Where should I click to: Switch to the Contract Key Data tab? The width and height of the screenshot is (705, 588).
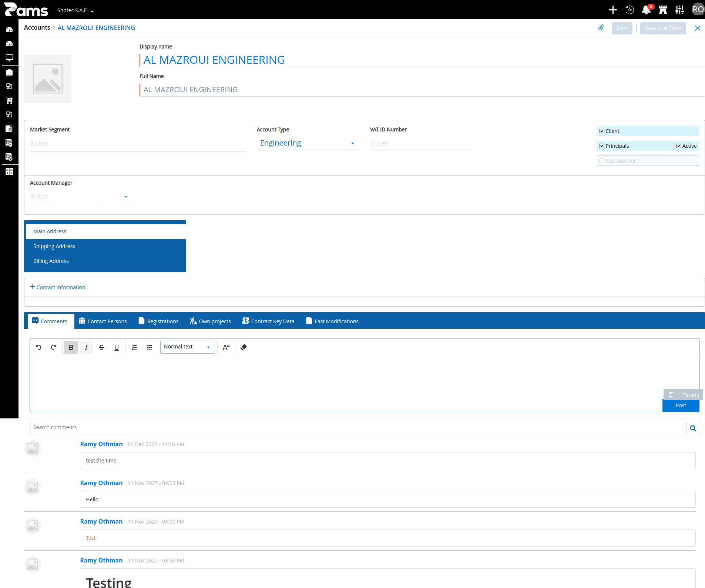(268, 321)
